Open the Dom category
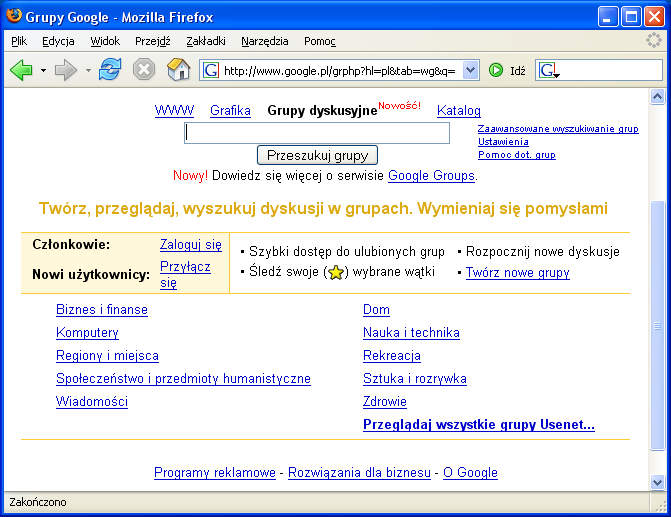Viewport: 671px width, 517px height. coord(376,309)
